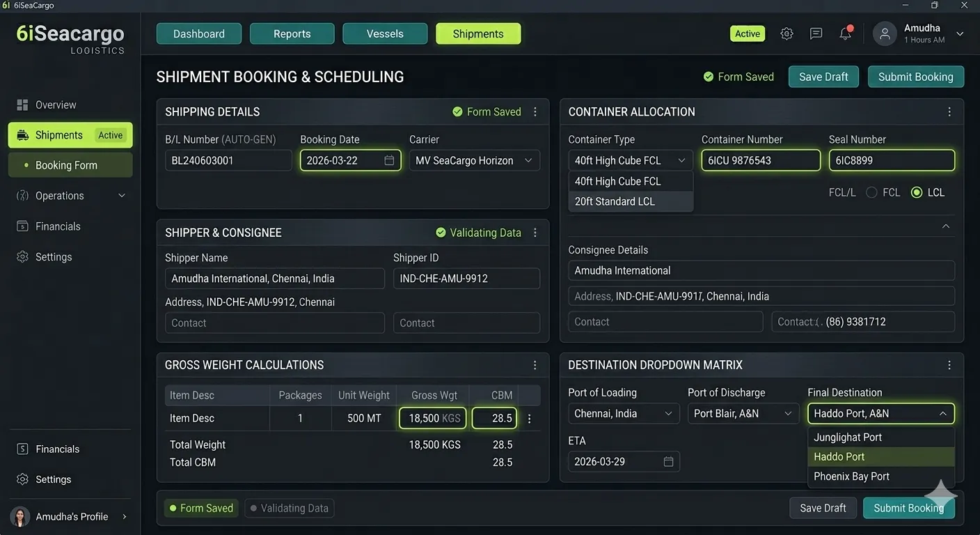Collapse the Consignee Details section chevron
This screenshot has width=980, height=535.
pyautogui.click(x=946, y=226)
